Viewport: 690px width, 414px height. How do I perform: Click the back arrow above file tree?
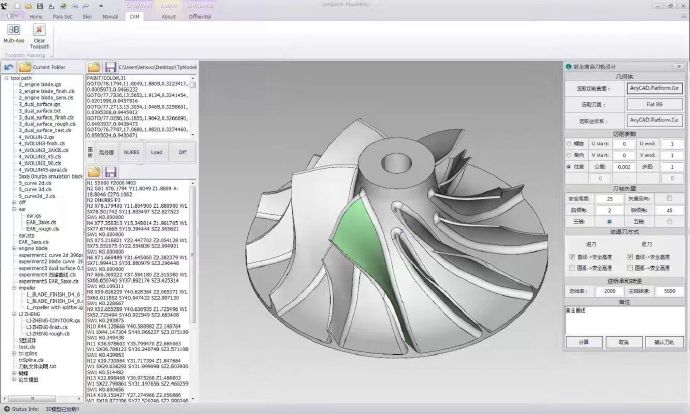coord(9,67)
